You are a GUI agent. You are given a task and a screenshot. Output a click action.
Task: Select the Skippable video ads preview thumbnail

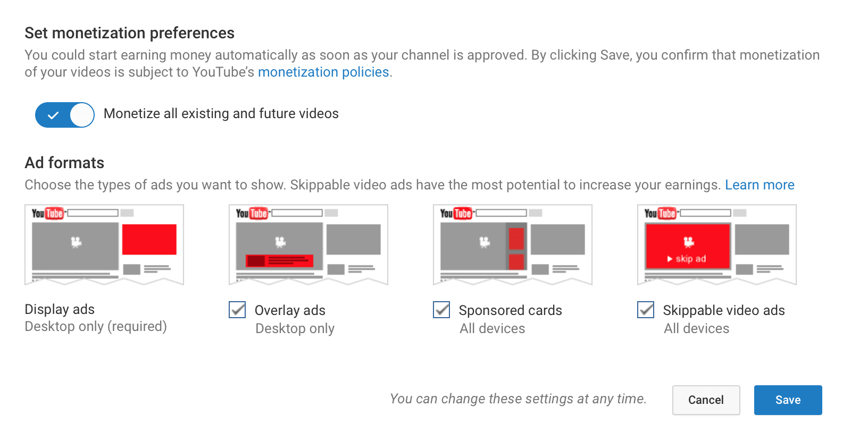(717, 245)
